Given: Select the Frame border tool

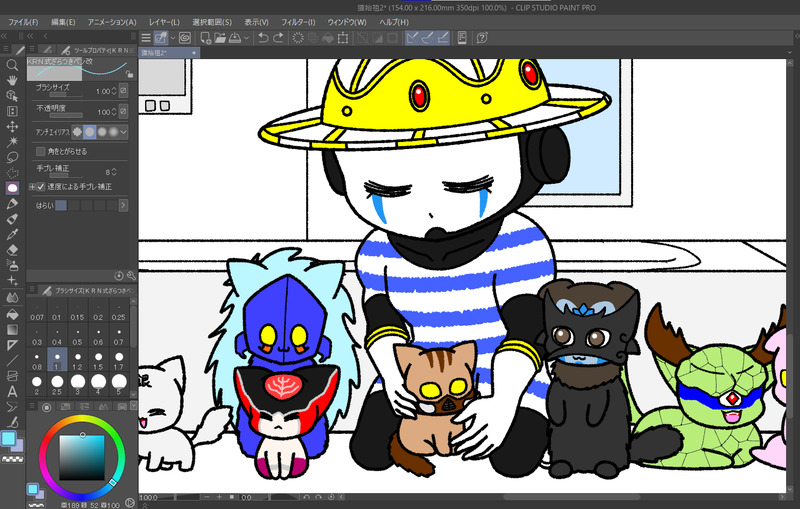Looking at the screenshot, I should (x=12, y=376).
